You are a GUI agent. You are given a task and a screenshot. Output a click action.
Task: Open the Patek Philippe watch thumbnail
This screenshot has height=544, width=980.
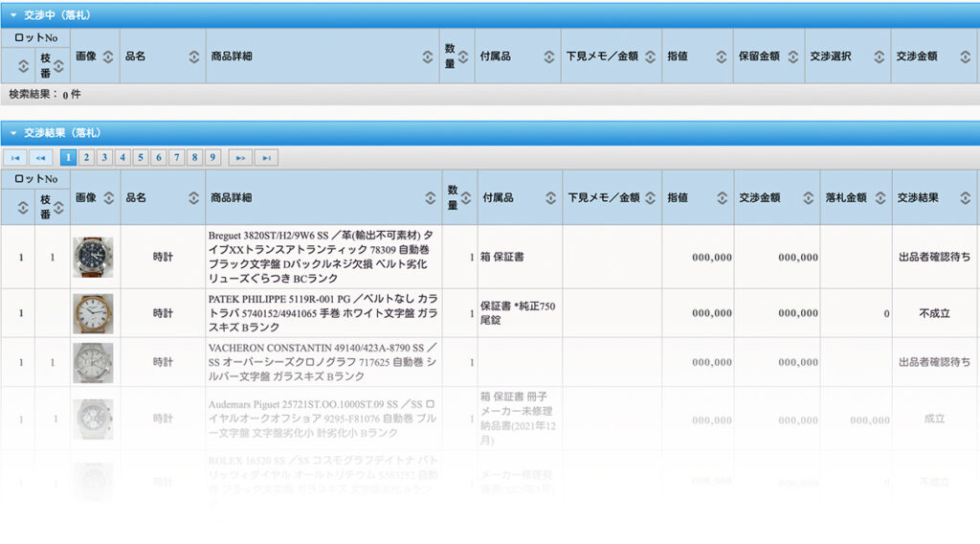click(x=93, y=313)
